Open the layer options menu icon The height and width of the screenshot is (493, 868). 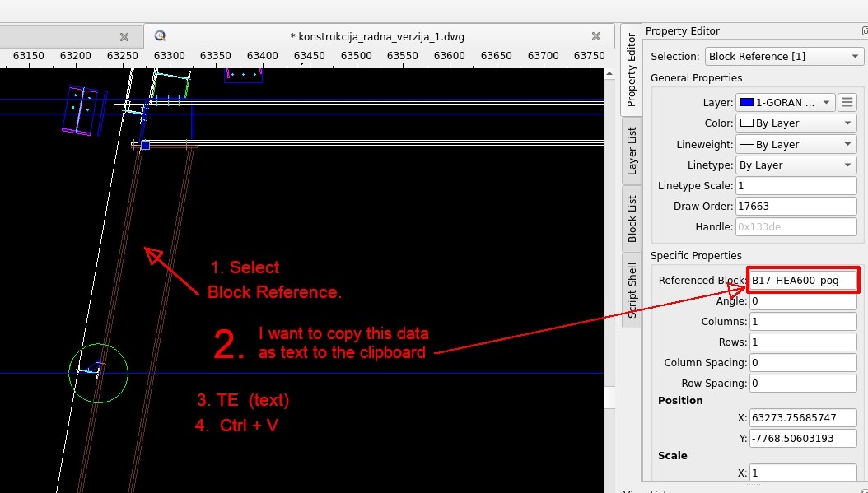click(x=847, y=102)
